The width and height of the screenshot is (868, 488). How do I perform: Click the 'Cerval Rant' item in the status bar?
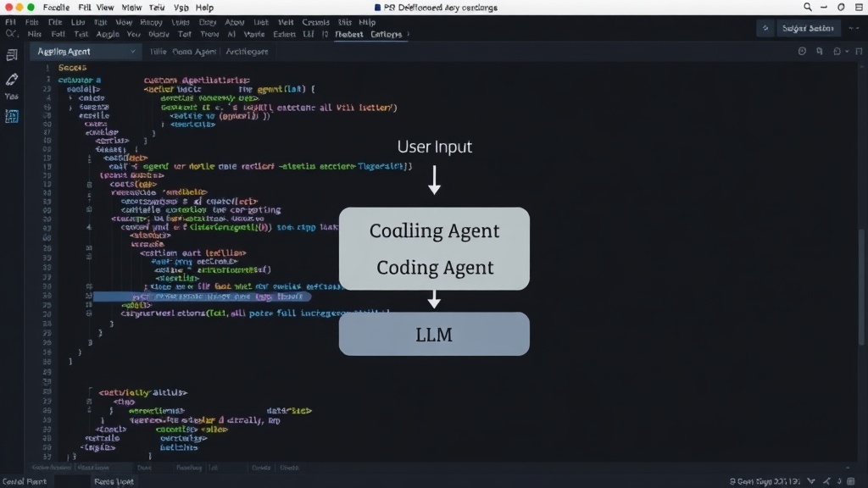point(25,481)
